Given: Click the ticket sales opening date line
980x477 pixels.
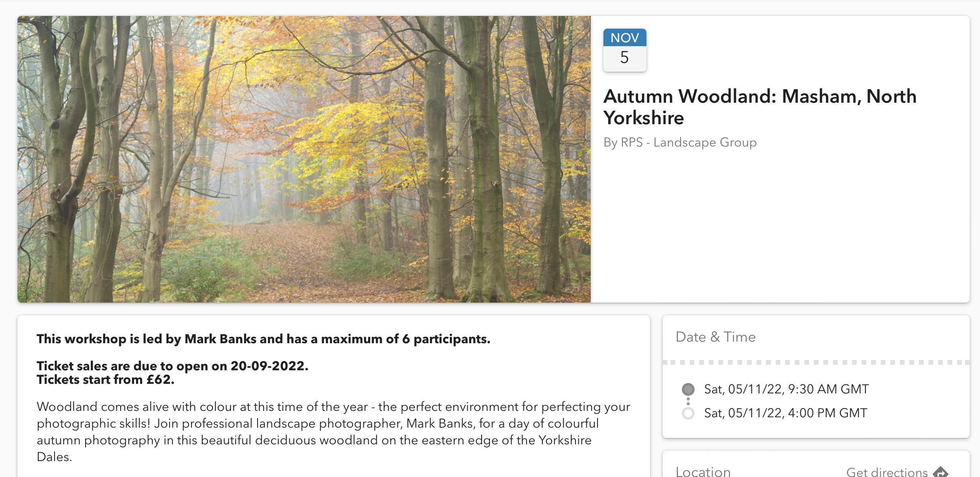Looking at the screenshot, I should (172, 366).
